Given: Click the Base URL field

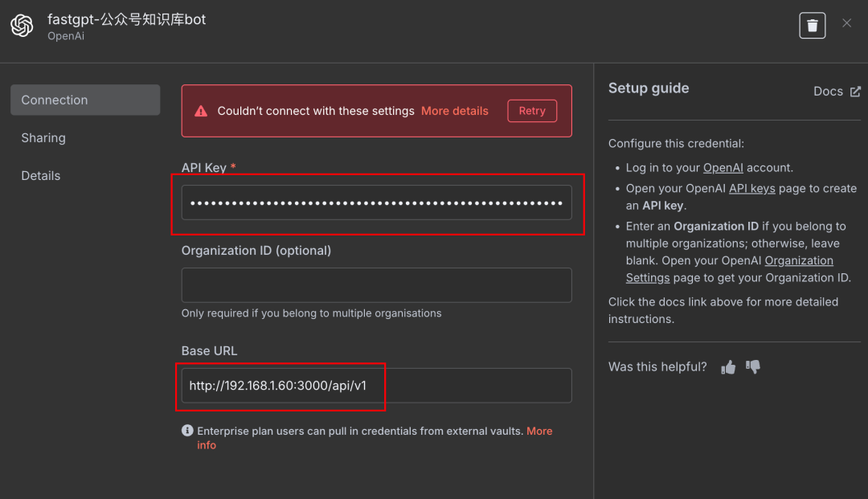Looking at the screenshot, I should click(376, 386).
